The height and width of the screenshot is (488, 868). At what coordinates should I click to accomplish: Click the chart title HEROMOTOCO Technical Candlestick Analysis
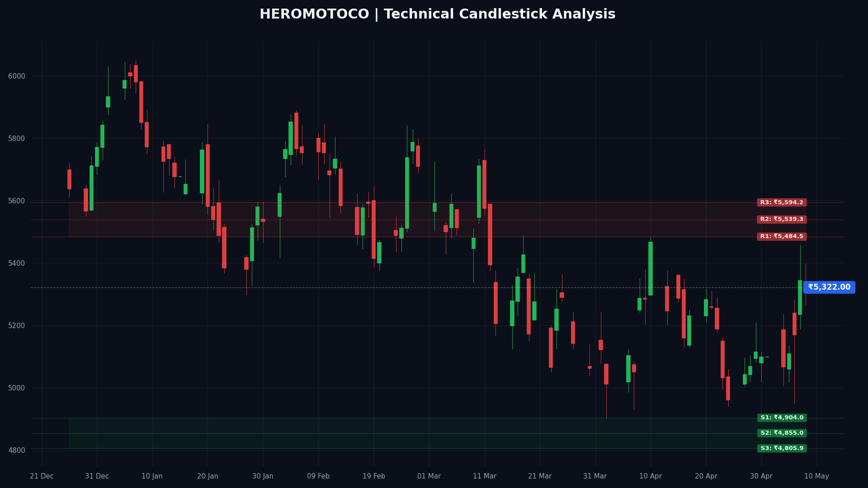[x=437, y=14]
